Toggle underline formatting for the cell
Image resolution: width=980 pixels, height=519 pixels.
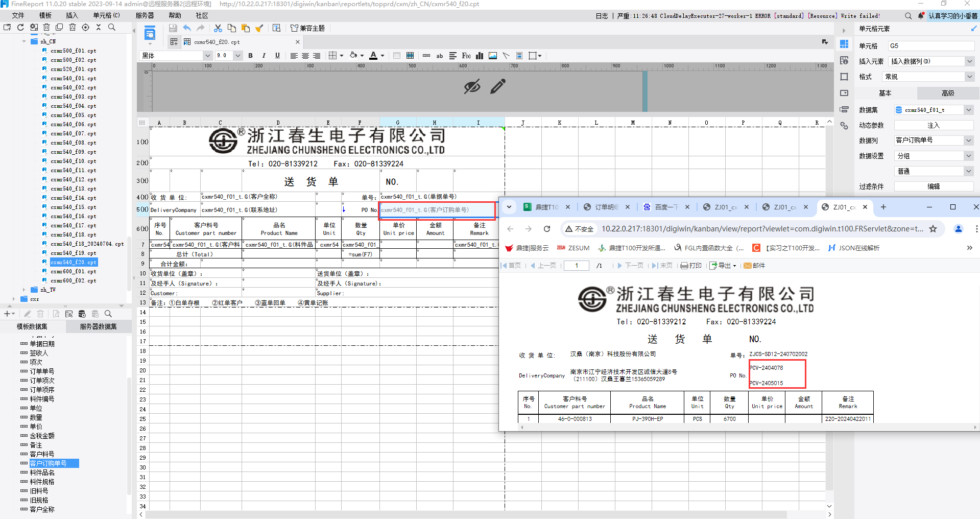click(x=277, y=56)
